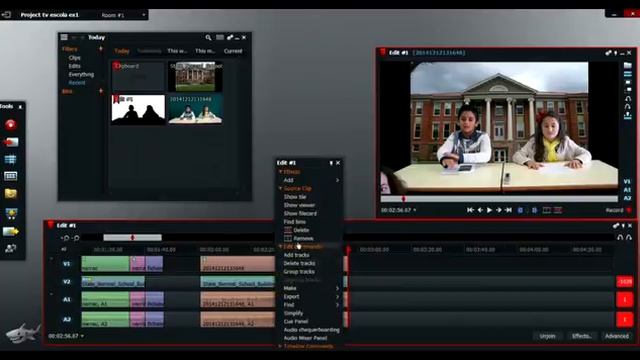Screen dimensions: 640x360
Task: Play the edit in the viewer
Action: coord(489,210)
